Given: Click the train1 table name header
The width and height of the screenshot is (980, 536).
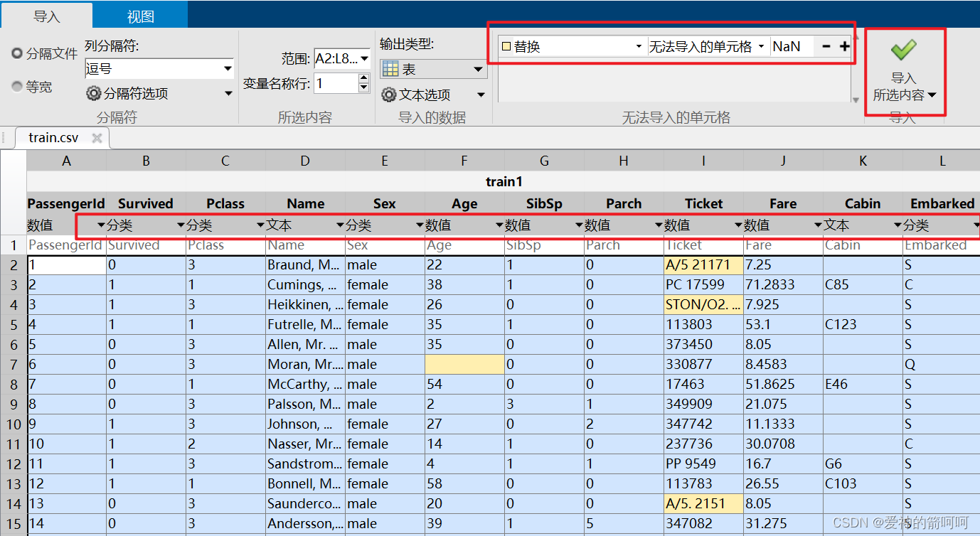Looking at the screenshot, I should (x=504, y=182).
